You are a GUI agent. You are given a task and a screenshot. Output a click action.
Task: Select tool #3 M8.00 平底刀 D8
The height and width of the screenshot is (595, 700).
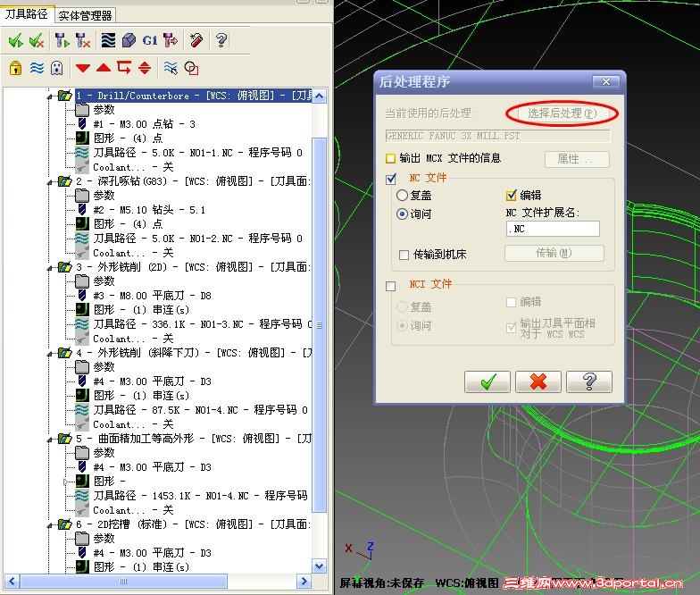pyautogui.click(x=152, y=295)
